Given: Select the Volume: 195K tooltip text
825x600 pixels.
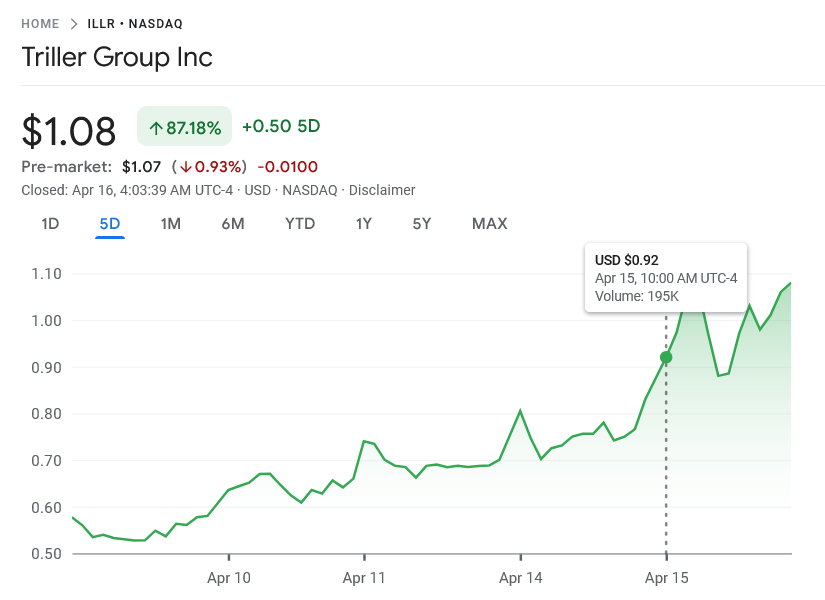Looking at the screenshot, I should click(637, 296).
